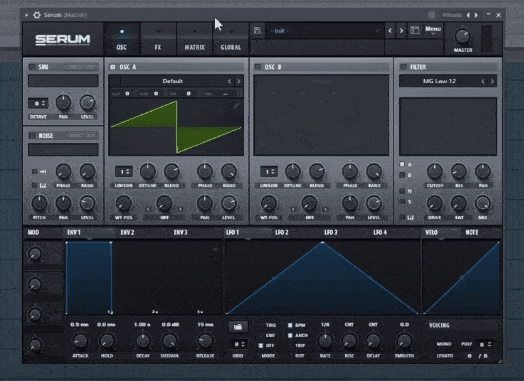Click the LEGATO voicing button

pos(445,356)
